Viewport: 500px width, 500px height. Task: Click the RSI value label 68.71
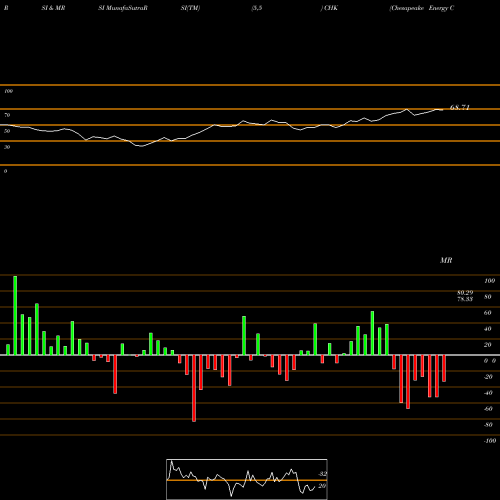click(460, 107)
